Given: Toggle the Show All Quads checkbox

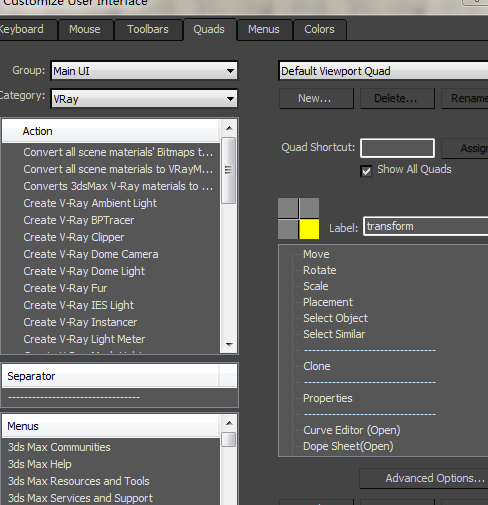Looking at the screenshot, I should coord(366,171).
